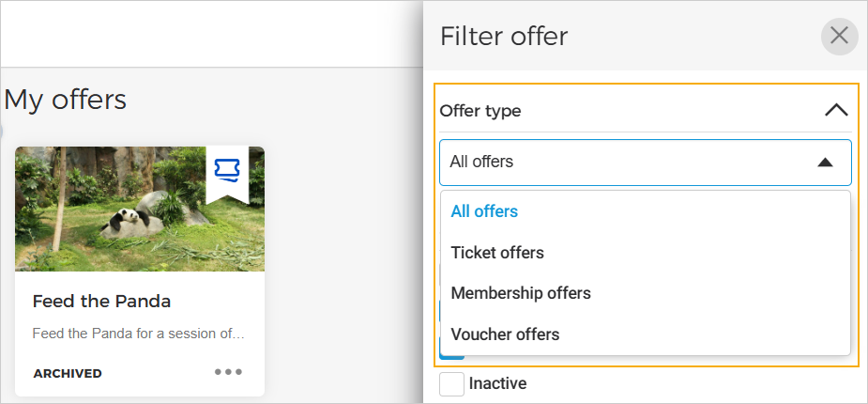This screenshot has height=404, width=868.
Task: Open the Feed the Panda offer title
Action: tap(101, 302)
